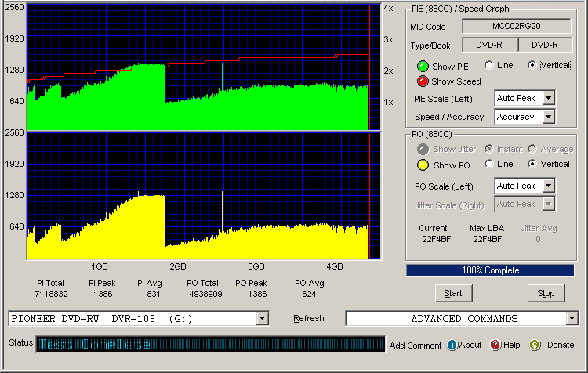This screenshot has height=373, width=588.
Task: Click the grey Show Jitter indicator
Action: (x=422, y=149)
